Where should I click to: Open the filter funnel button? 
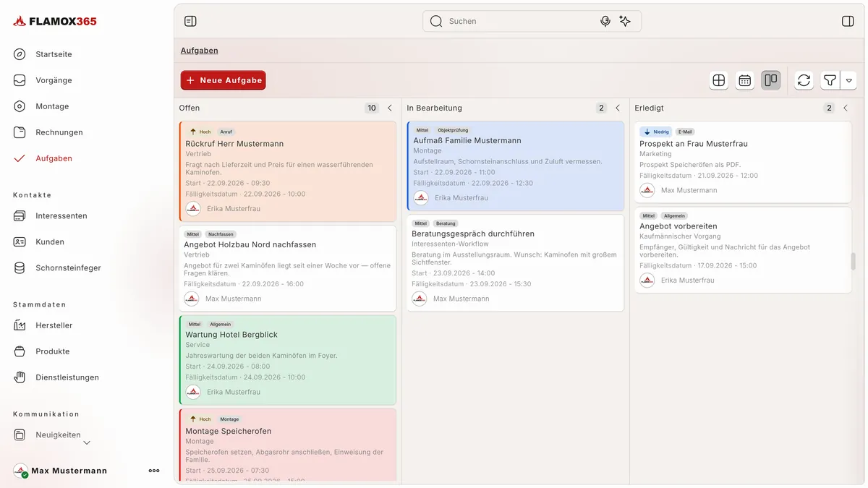click(x=830, y=80)
